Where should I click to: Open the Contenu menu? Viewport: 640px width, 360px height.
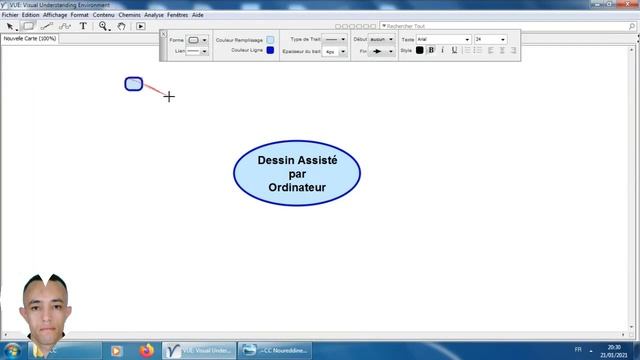point(104,15)
